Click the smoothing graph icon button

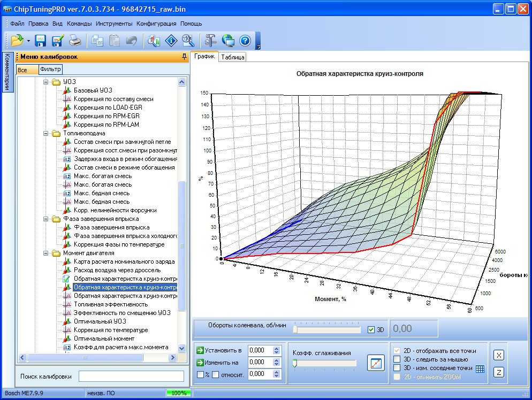coord(376,363)
